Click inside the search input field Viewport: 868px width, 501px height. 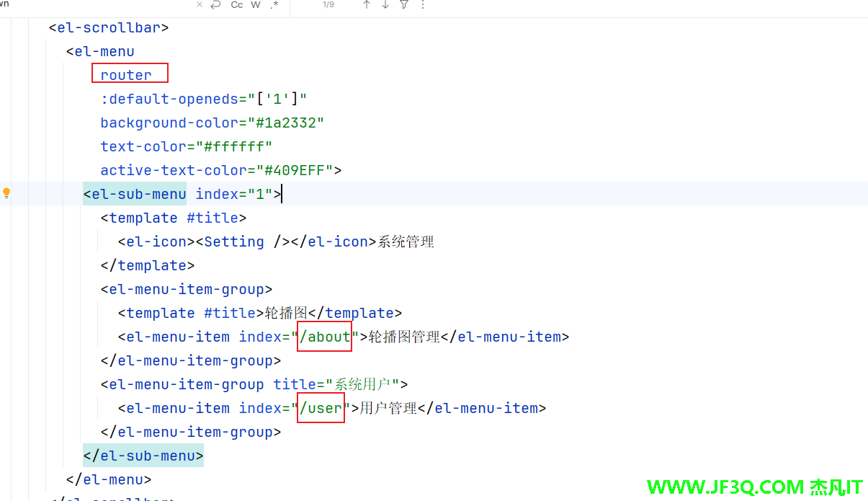pyautogui.click(x=108, y=5)
